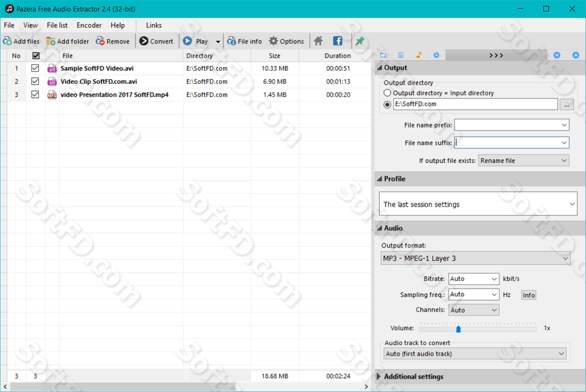Expand the Additional settings section
Image resolution: width=586 pixels, height=392 pixels.
pos(480,376)
